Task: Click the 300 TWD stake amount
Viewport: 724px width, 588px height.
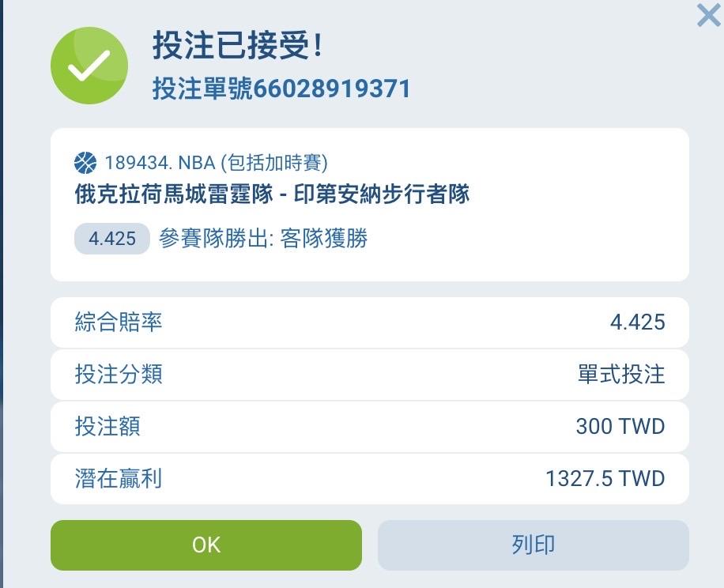Action: [620, 427]
